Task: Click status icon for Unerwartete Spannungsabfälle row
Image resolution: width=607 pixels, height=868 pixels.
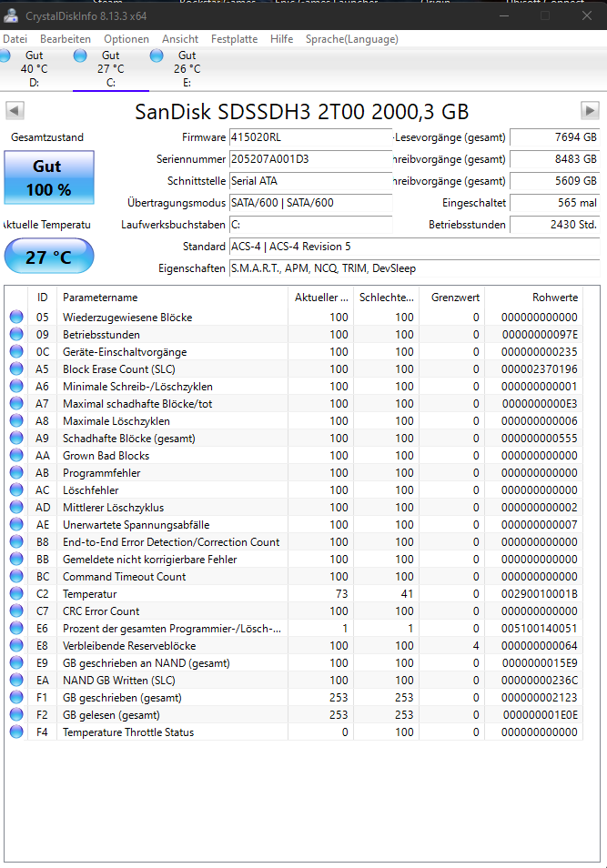Action: (x=16, y=524)
